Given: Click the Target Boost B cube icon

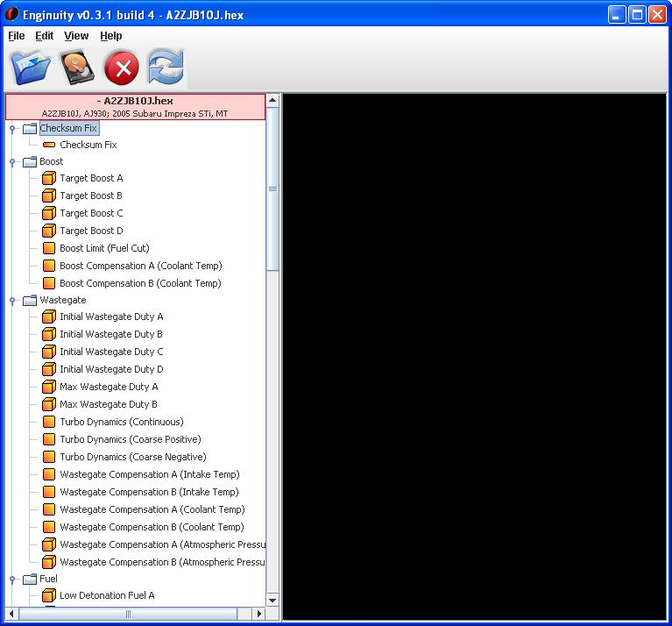Looking at the screenshot, I should pos(49,196).
